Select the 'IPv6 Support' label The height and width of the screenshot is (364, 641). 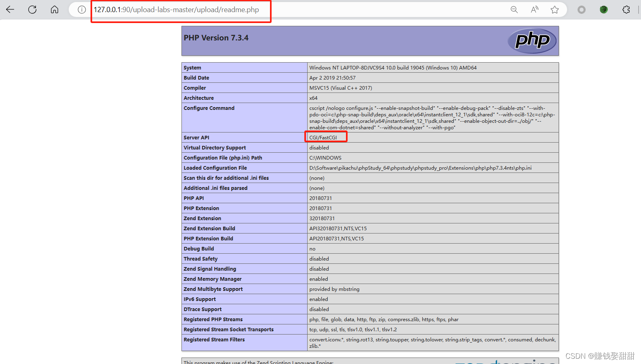(x=200, y=299)
